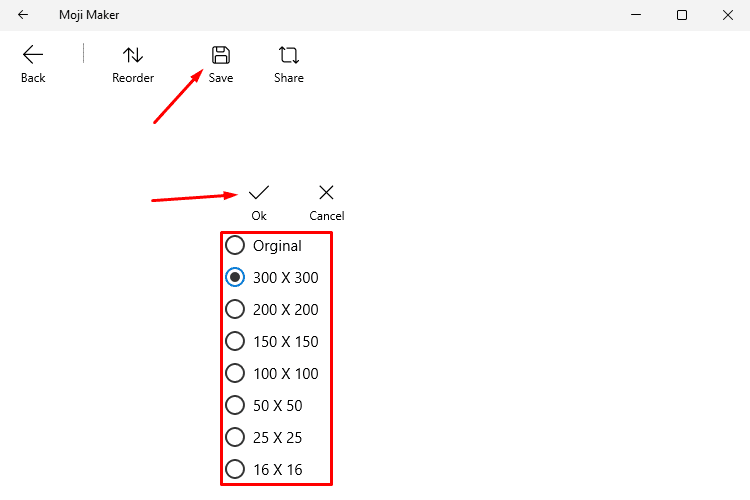Viewport: 750px width, 500px height.
Task: Click the Ok text label
Action: tap(259, 216)
